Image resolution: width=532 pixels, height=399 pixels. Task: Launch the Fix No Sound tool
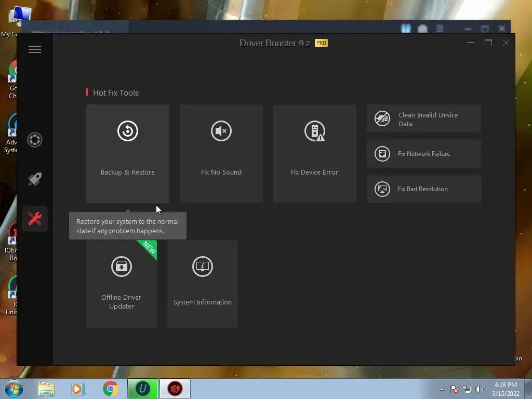pyautogui.click(x=221, y=154)
